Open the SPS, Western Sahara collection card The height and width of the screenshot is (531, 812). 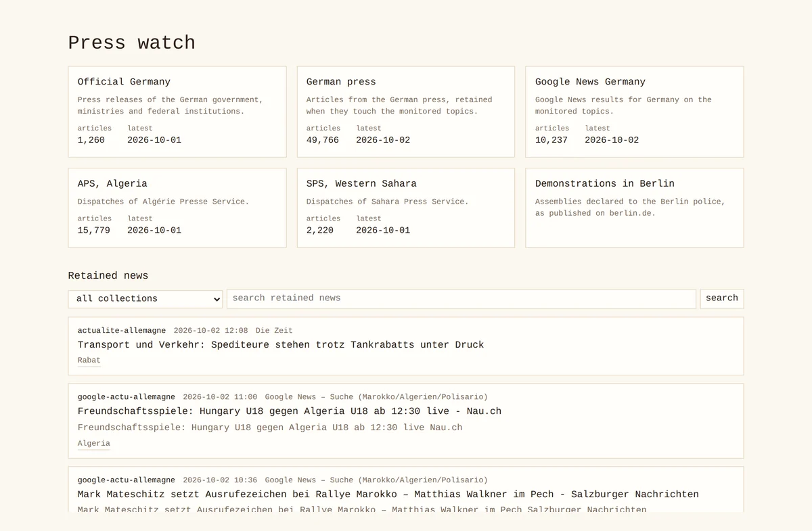tap(406, 208)
